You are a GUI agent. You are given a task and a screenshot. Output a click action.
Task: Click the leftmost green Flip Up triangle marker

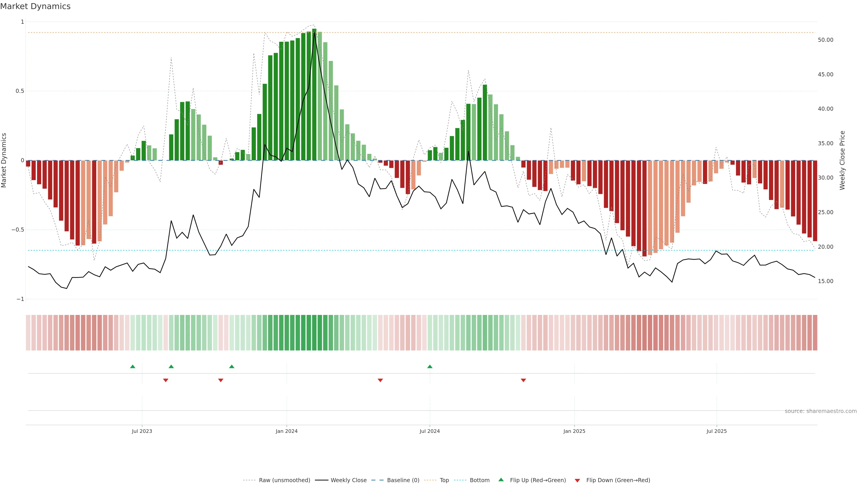132,366
